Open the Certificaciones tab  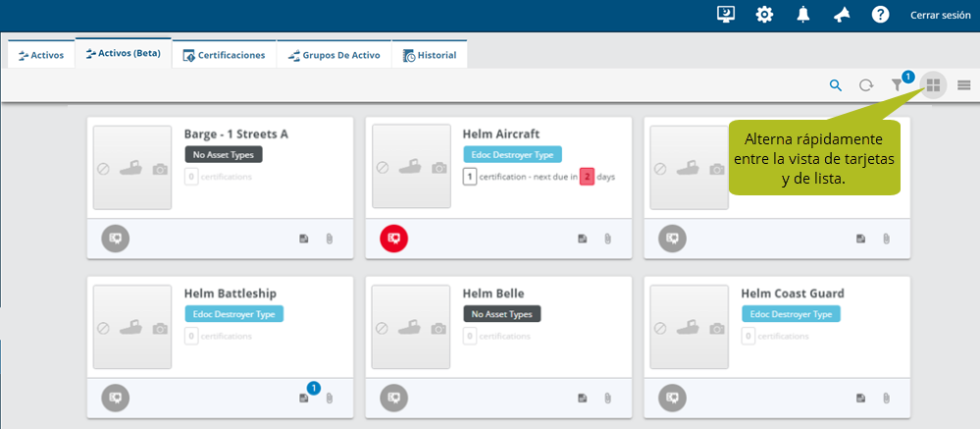pos(225,55)
